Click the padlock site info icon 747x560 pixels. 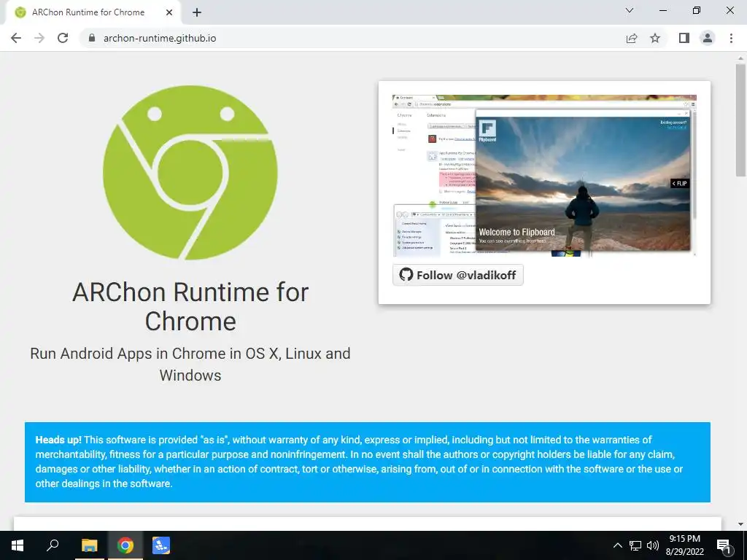tap(93, 38)
